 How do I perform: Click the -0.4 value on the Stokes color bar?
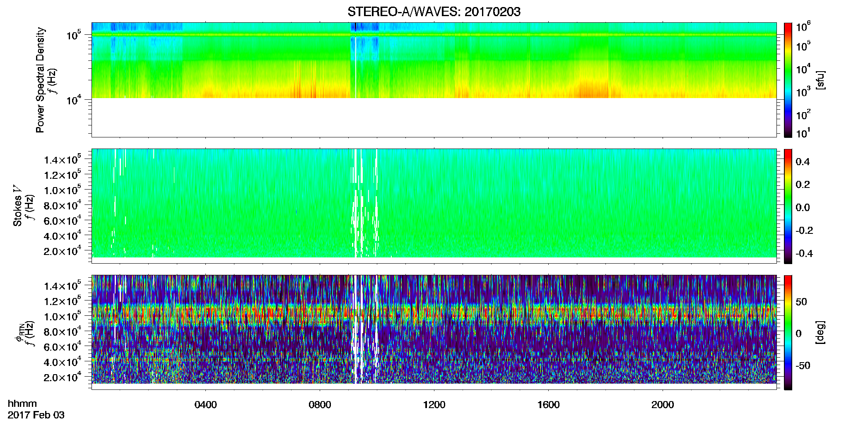(804, 254)
